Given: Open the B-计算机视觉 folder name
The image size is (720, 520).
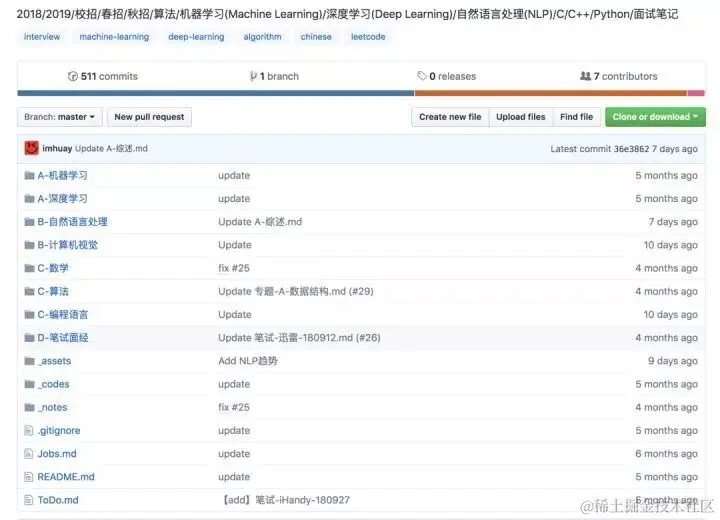Looking at the screenshot, I should tap(68, 245).
